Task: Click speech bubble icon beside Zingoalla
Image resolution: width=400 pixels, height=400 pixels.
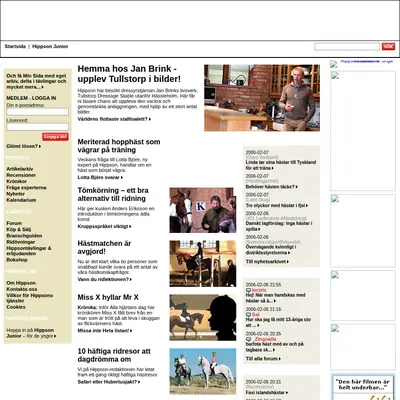Action: point(248,339)
